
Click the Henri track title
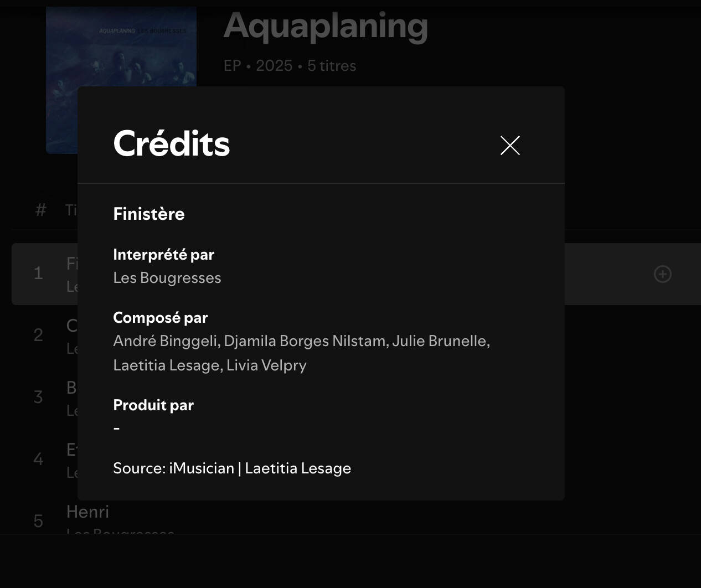click(x=87, y=512)
